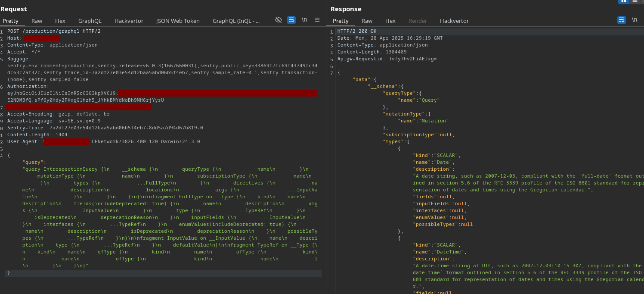
Task: Switch to side-by-side layout view
Action: 623,2
